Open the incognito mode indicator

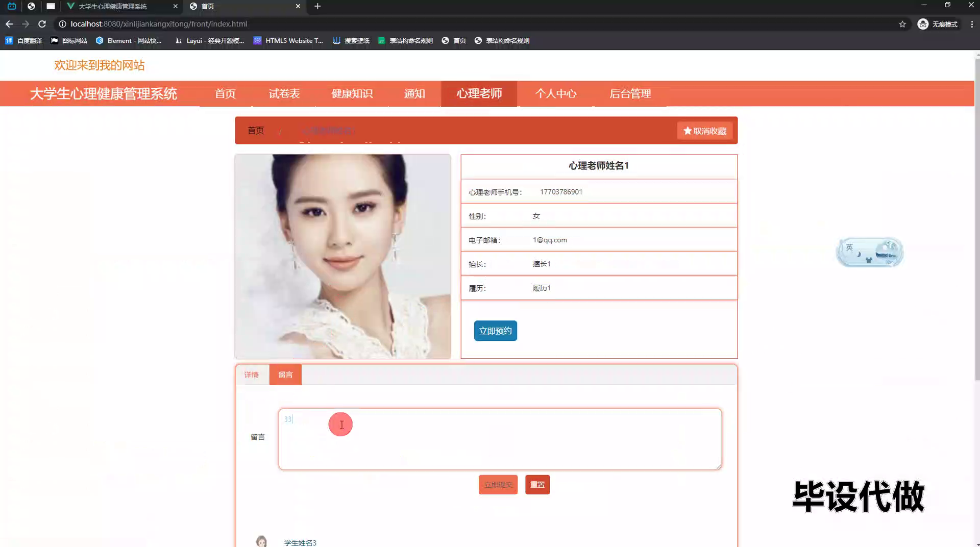pos(938,24)
